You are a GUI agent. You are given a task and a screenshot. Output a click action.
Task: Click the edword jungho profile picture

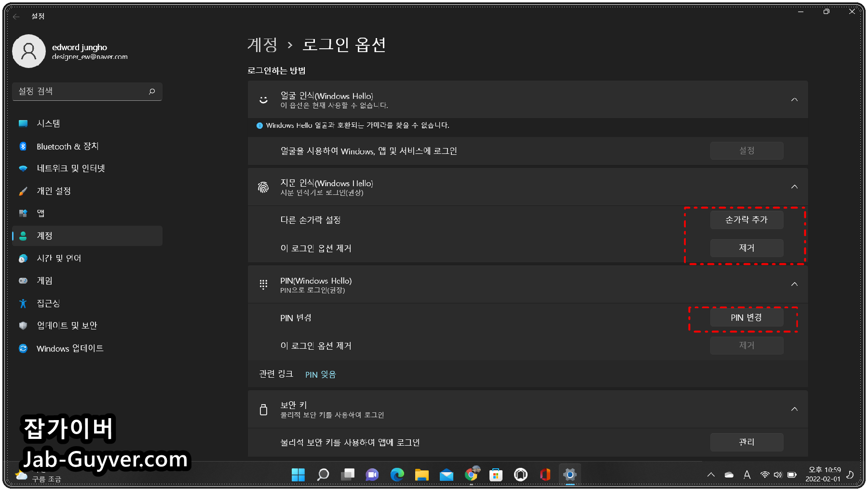pyautogui.click(x=29, y=51)
